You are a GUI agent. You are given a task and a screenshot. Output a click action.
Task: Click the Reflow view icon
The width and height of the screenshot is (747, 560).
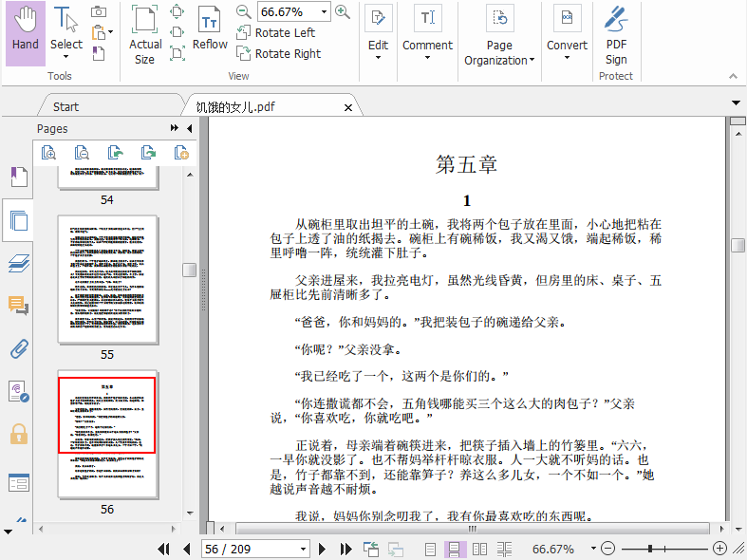tap(210, 28)
